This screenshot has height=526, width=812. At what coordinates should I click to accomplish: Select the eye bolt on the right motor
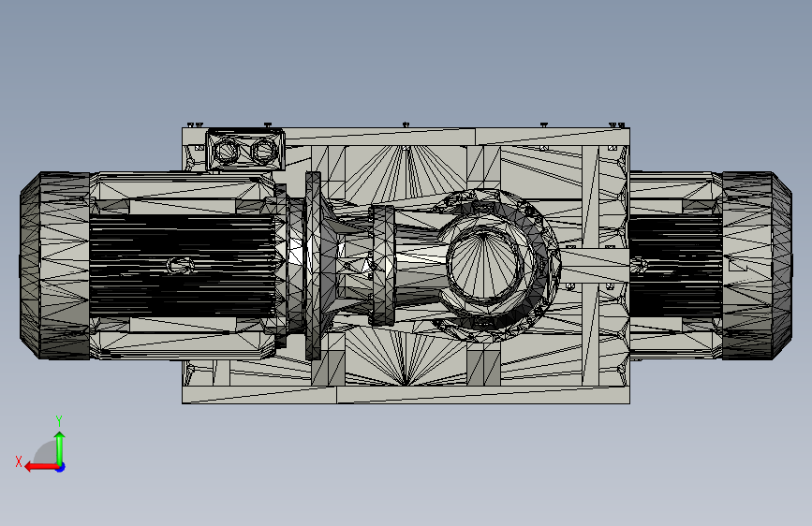[639, 266]
